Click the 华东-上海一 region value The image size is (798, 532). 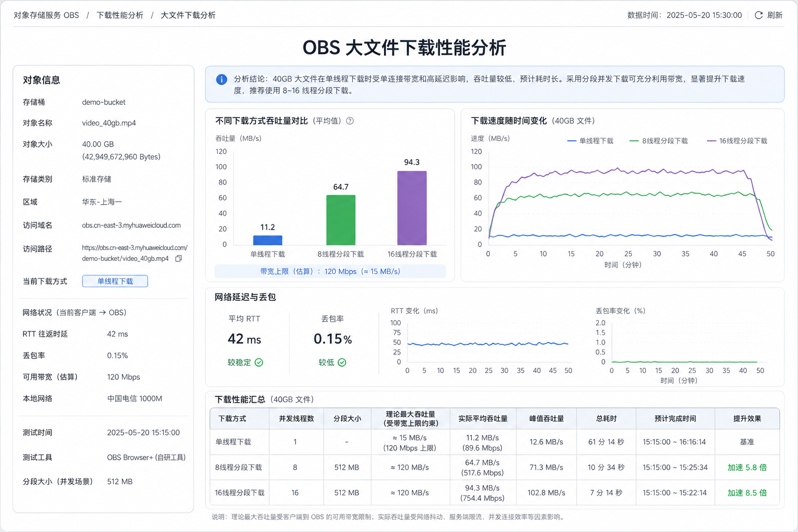102,202
